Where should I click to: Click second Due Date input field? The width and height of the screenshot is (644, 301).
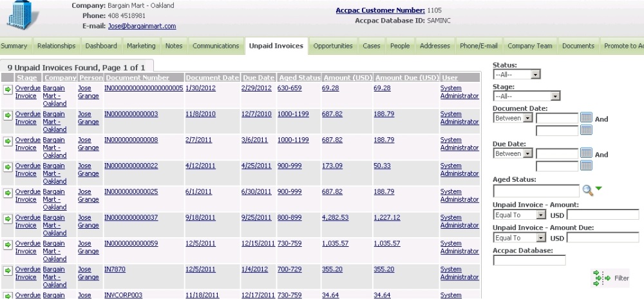point(557,166)
